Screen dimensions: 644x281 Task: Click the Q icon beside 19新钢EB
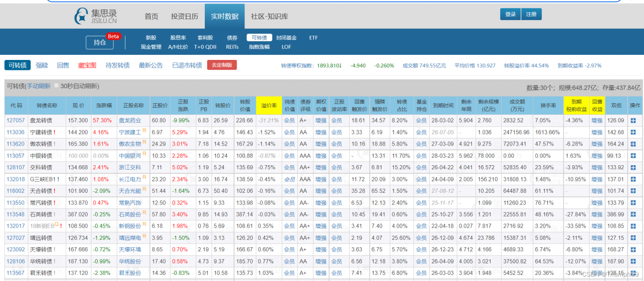pos(57,225)
